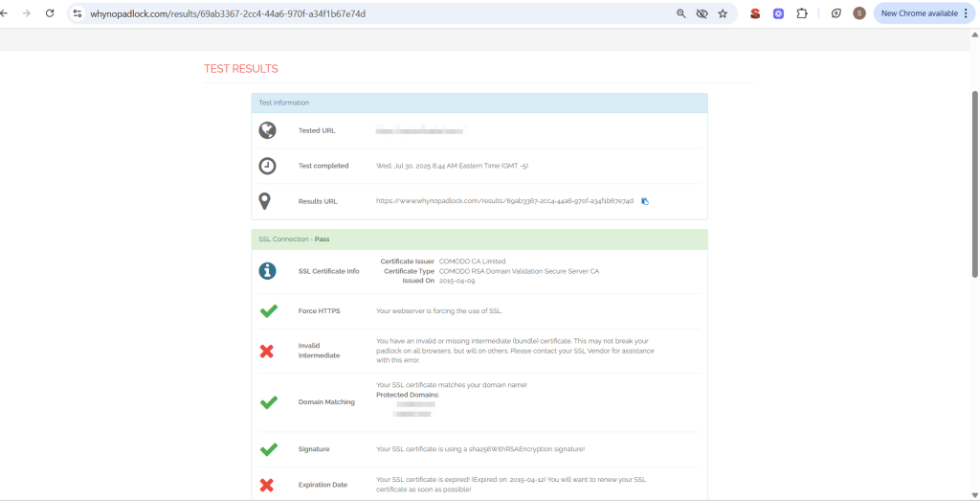Open the Extensions puzzle piece icon
980x501 pixels.
pos(802,13)
